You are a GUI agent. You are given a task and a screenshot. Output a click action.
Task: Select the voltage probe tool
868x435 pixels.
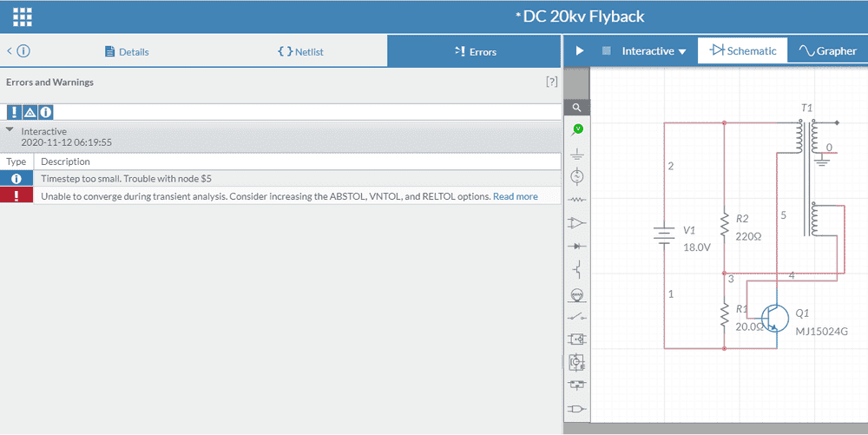577,130
